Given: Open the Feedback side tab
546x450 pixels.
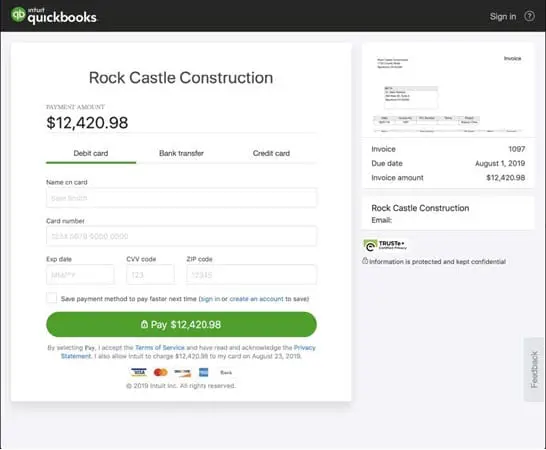Looking at the screenshot, I should click(534, 369).
